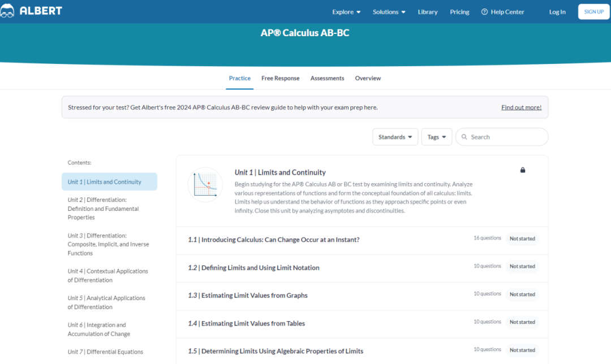This screenshot has width=611, height=364.
Task: Open the Pricing page
Action: click(459, 12)
